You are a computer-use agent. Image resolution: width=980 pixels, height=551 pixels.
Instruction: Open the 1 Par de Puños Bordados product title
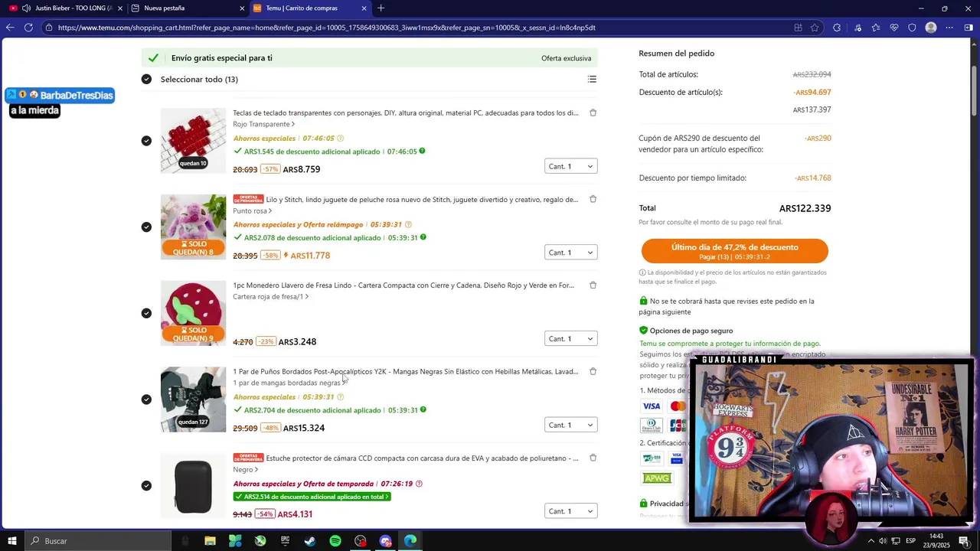(406, 372)
